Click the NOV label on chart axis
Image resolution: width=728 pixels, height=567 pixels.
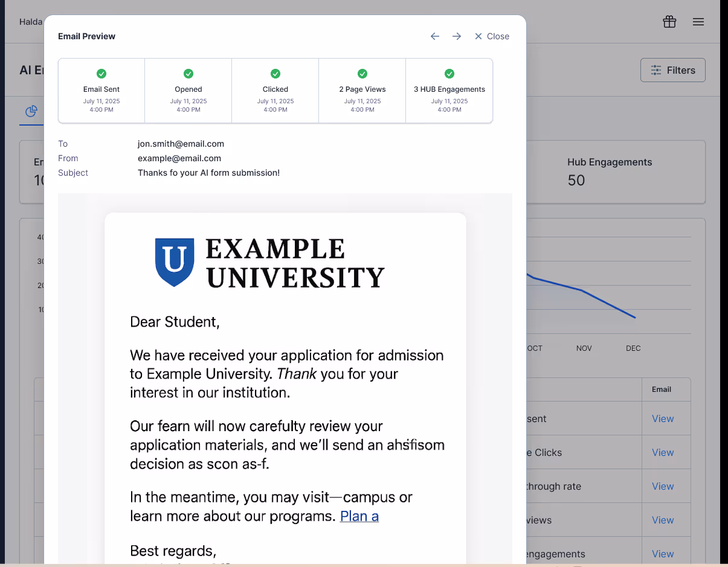(x=584, y=348)
